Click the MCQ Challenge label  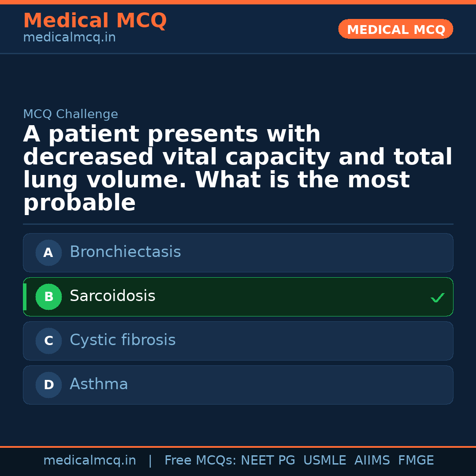[x=71, y=115]
